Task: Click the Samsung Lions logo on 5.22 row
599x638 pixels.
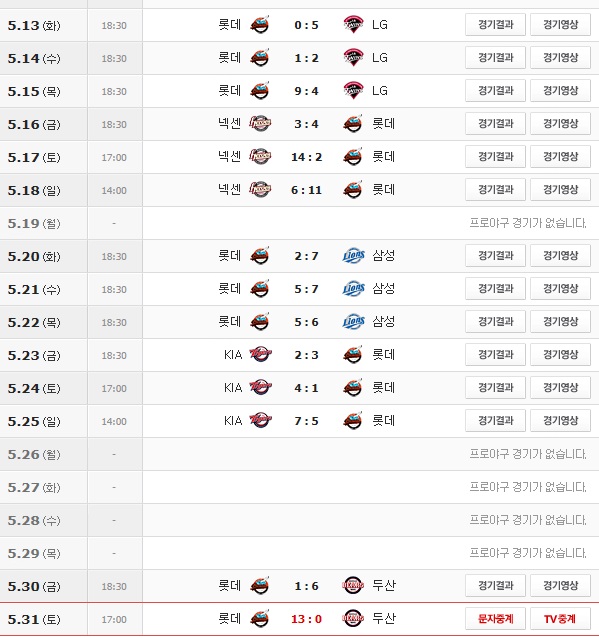Action: pyautogui.click(x=353, y=322)
